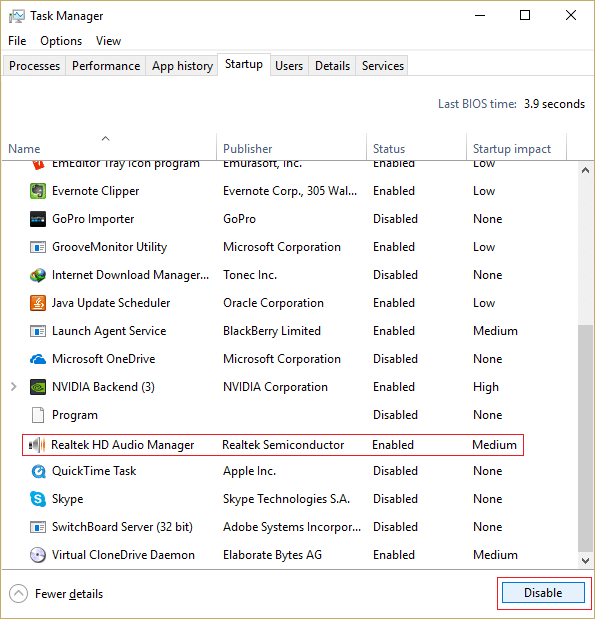
Task: Open the Options menu
Action: [x=61, y=41]
